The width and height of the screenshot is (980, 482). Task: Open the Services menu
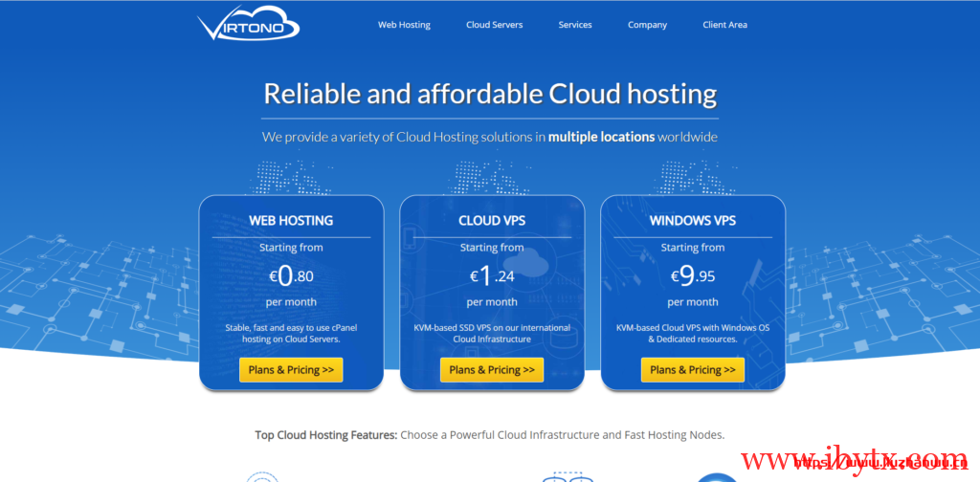coord(575,25)
